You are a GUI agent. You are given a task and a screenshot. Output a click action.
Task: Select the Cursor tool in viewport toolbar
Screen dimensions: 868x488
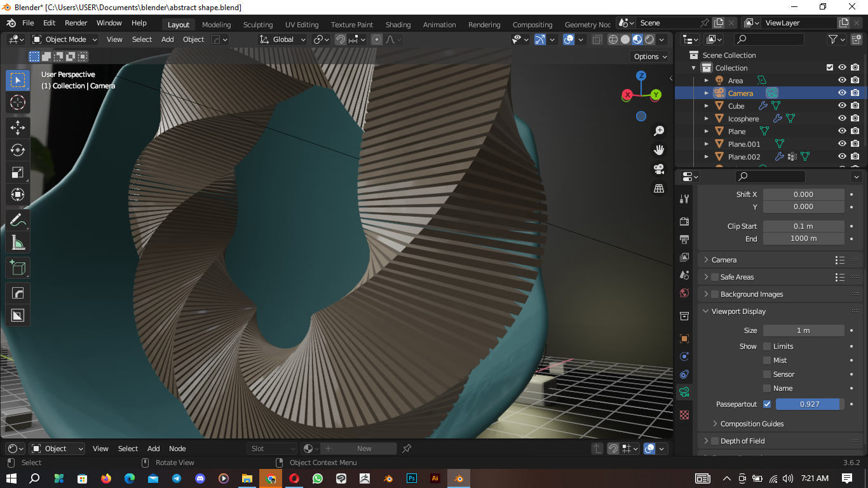(18, 102)
